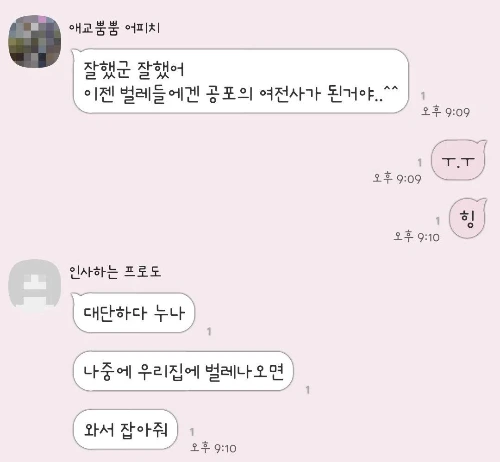Select the pink 힝 message bubble
This screenshot has width=500, height=462.
pyautogui.click(x=468, y=218)
